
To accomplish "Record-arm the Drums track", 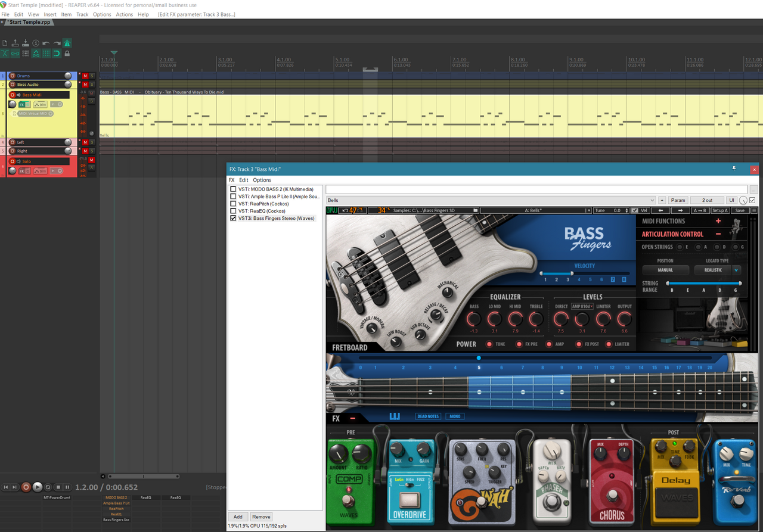I will (x=12, y=76).
